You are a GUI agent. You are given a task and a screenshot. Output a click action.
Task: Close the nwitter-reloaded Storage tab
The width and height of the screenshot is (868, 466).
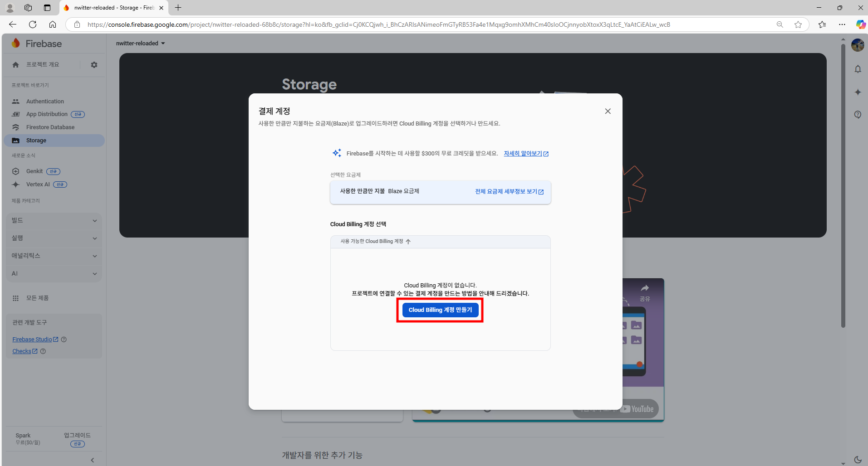161,8
